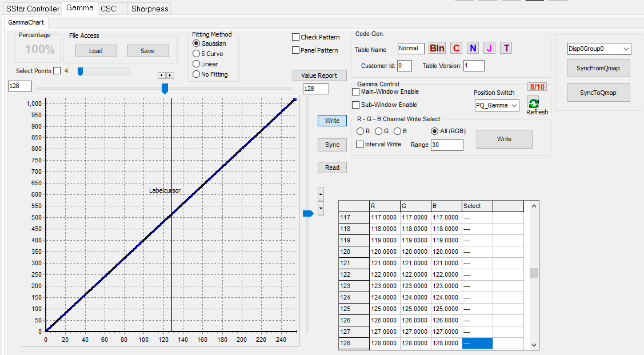Click the up arrow beside the vertical slider
Viewport: 644px width, 355px height.
coord(321,194)
